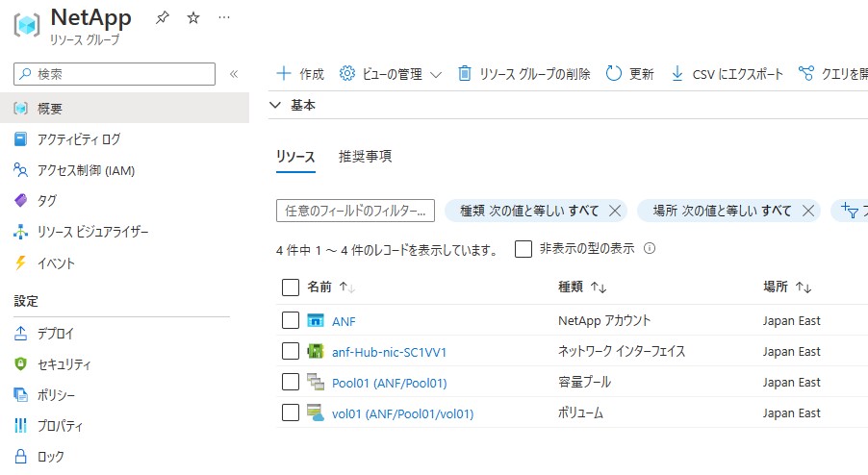Open the anf-Hub-nic-SC1VV1 link
Image resolution: width=868 pixels, height=475 pixels.
click(x=389, y=352)
